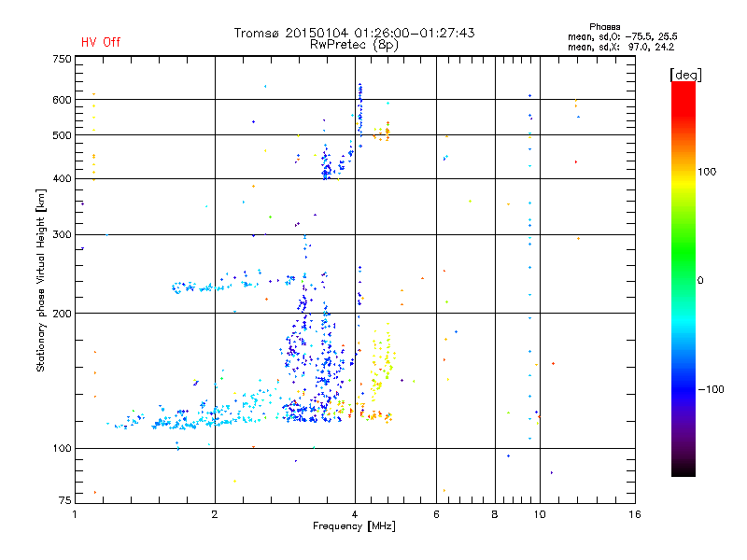The image size is (747, 560).
Task: Click the x-axis tick label '16'
Action: pyautogui.click(x=635, y=514)
